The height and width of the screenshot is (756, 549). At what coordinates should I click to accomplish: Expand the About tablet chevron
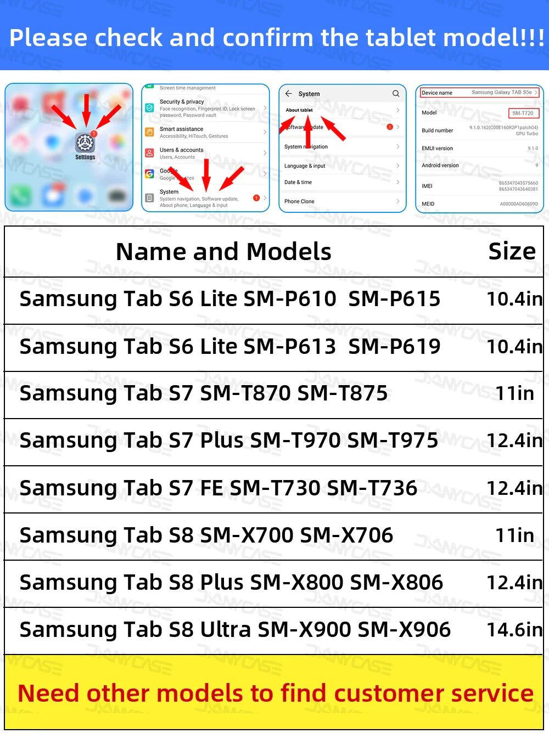(x=397, y=110)
